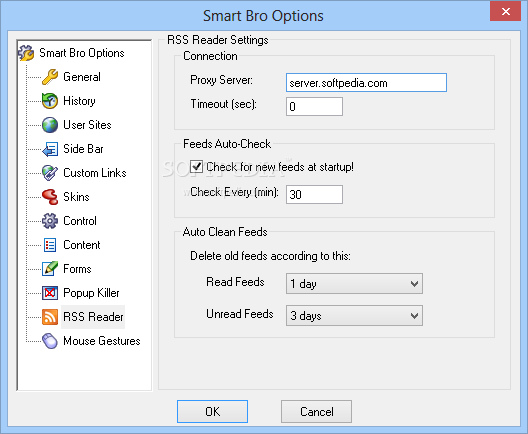Viewport: 528px width, 434px height.
Task: Select User Sites in the tree
Action: [87, 125]
